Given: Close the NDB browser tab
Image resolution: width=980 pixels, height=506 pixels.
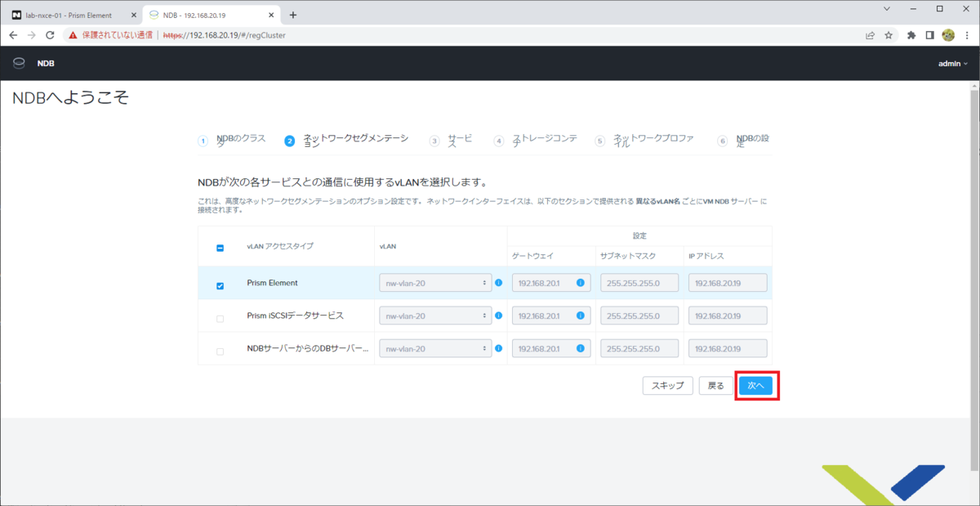Looking at the screenshot, I should point(272,15).
